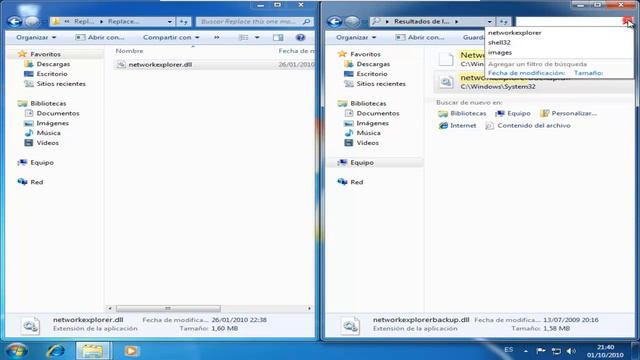Open Organizar menu in right window

[x=356, y=37]
